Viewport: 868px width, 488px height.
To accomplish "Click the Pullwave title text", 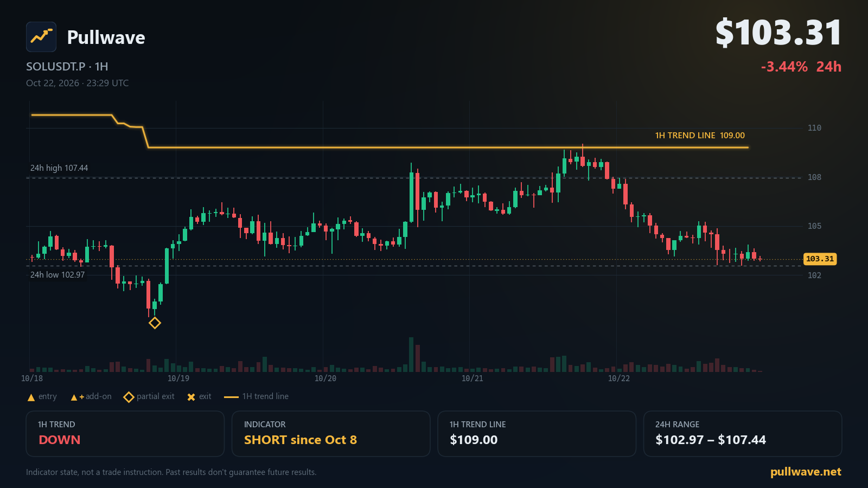I will (106, 37).
